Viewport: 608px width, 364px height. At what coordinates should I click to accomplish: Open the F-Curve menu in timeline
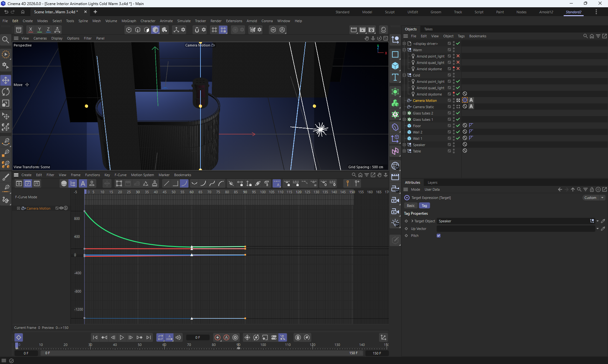coord(120,175)
